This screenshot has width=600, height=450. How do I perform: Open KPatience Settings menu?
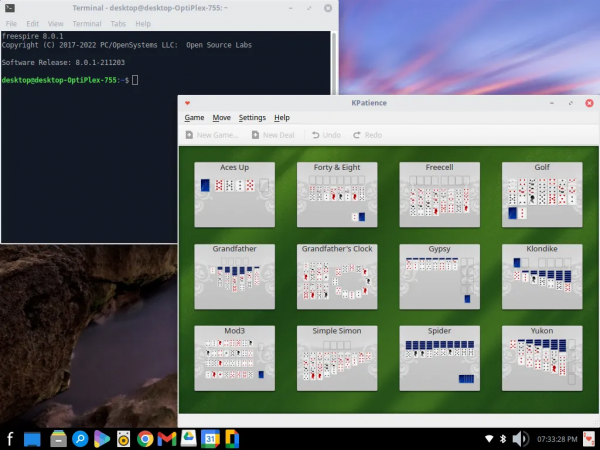(252, 117)
